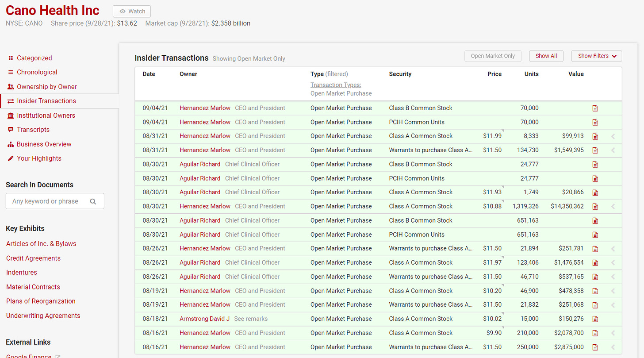Open filing document icon for $251,068 transaction
This screenshot has height=358, width=644.
point(595,305)
